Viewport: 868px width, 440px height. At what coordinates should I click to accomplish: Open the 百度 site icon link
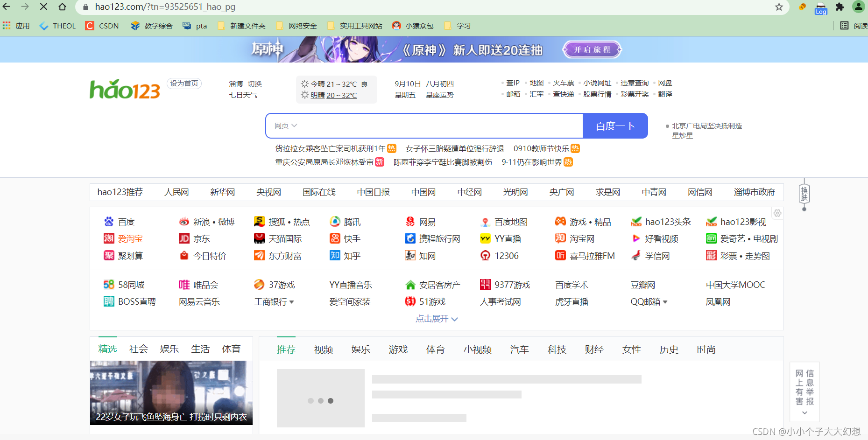tap(120, 222)
